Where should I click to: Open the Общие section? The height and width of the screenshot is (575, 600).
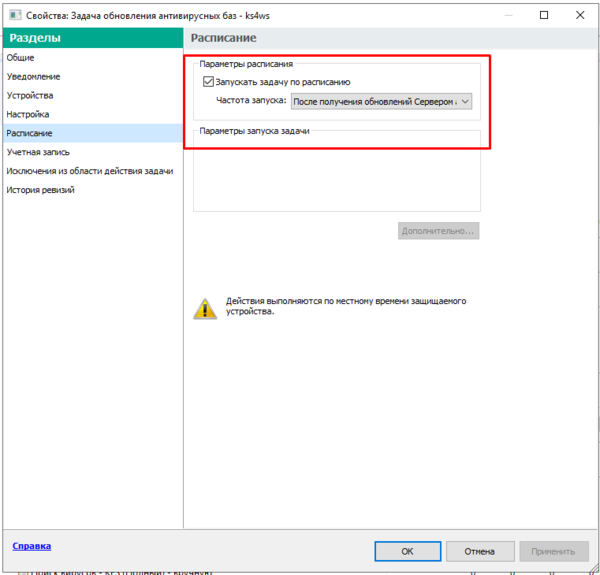[20, 58]
